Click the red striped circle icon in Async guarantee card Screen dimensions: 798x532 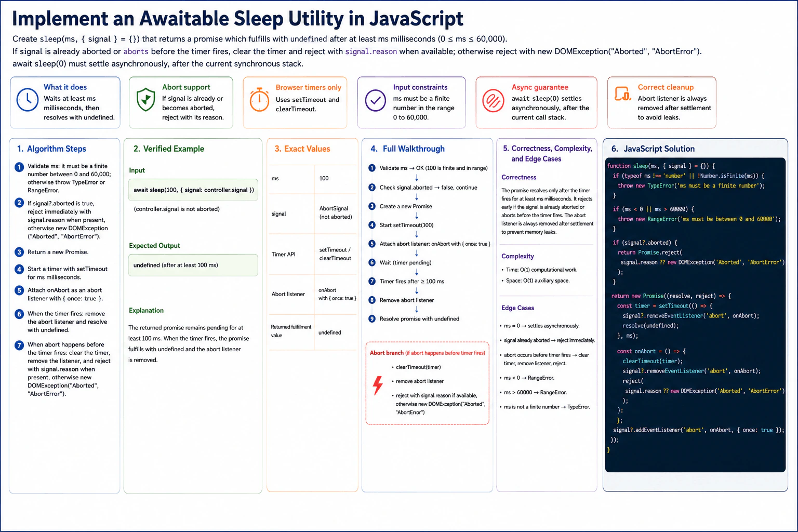pos(493,100)
